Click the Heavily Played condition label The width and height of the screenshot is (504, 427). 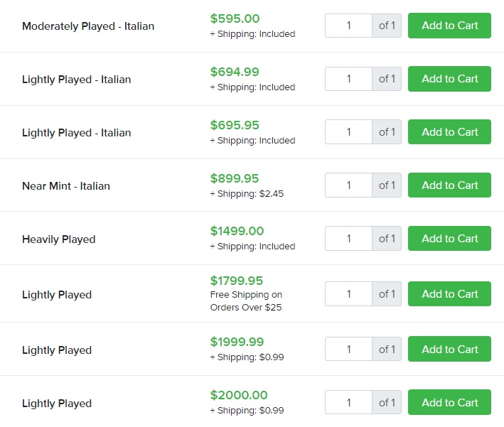[58, 239]
